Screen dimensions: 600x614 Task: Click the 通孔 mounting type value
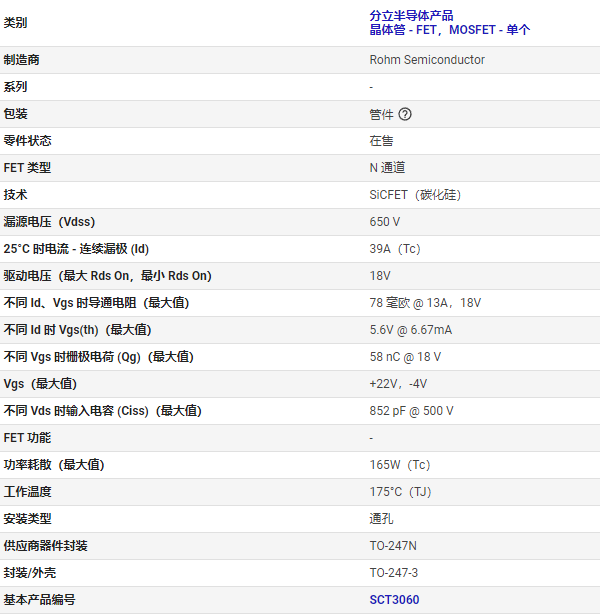pos(381,519)
